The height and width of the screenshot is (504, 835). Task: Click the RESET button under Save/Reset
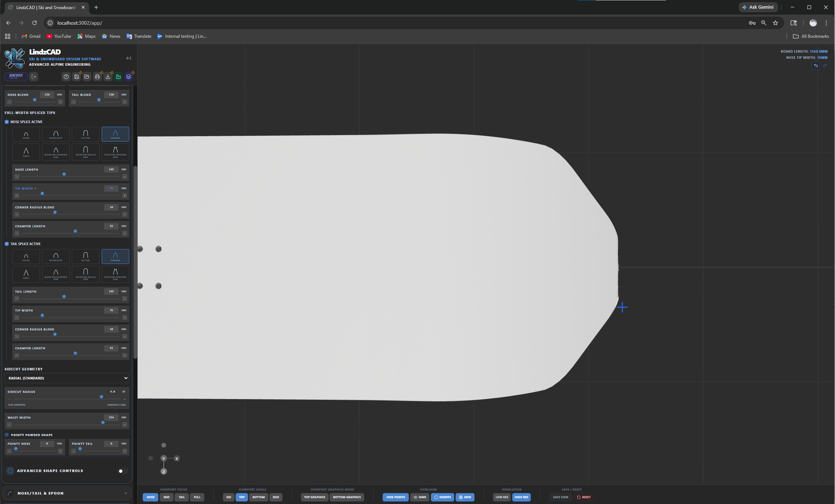[x=584, y=497]
